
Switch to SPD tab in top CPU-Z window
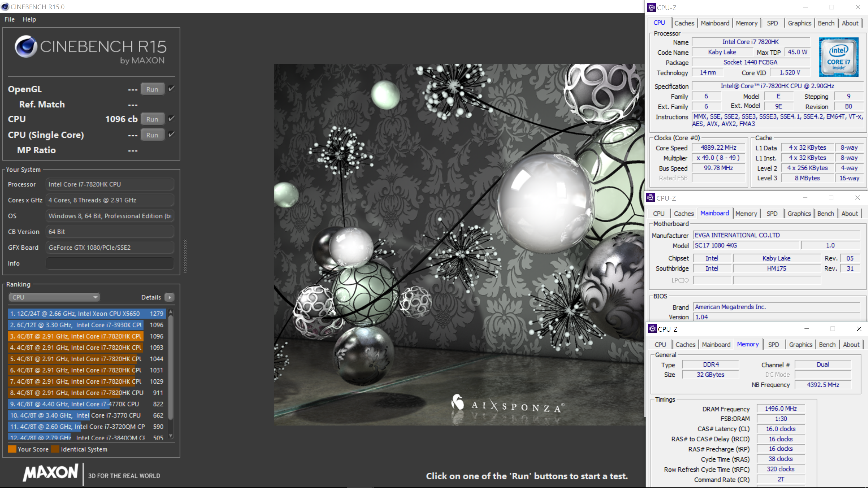point(772,23)
